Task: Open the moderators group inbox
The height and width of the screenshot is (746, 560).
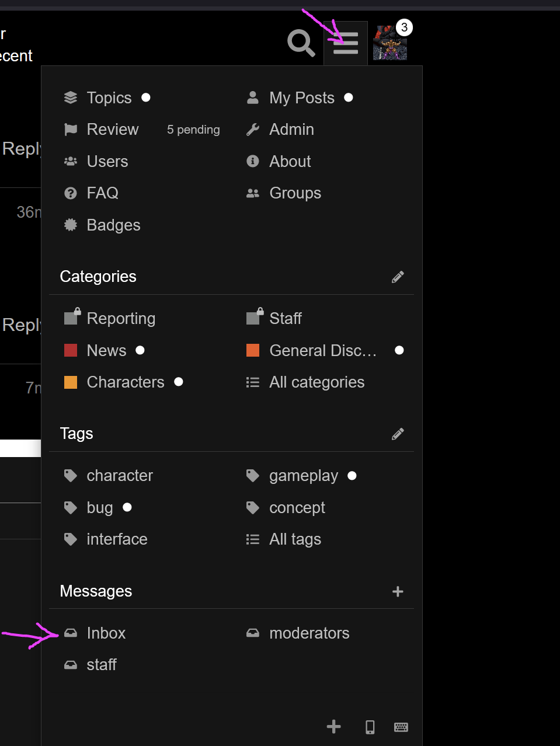Action: [309, 633]
